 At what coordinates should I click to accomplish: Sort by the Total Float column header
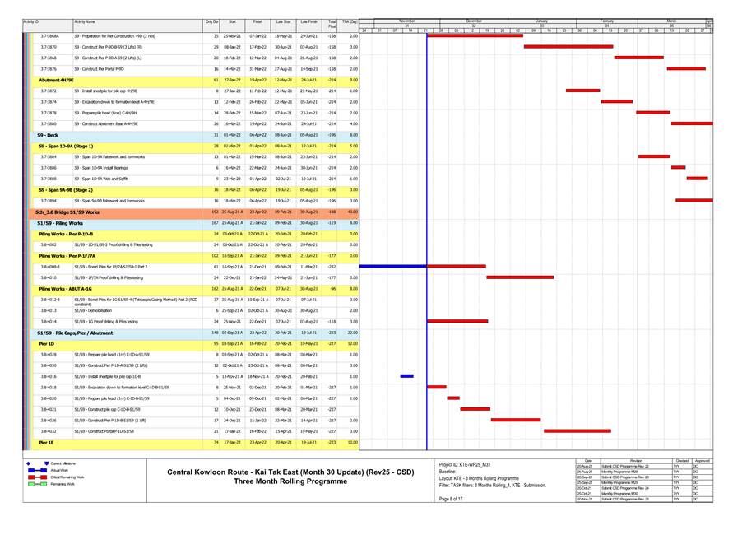[332, 22]
